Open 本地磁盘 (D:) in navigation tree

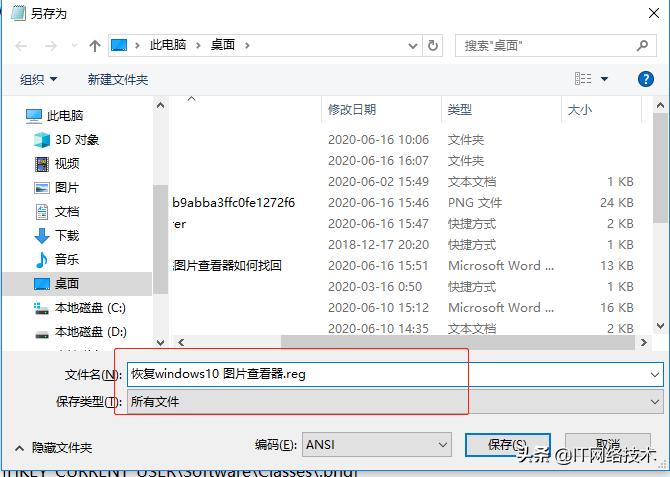coord(91,332)
